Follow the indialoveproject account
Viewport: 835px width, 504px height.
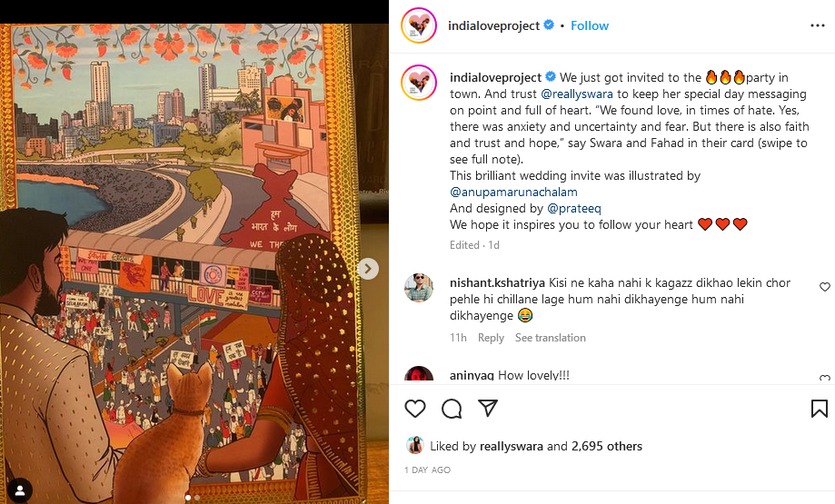click(590, 25)
